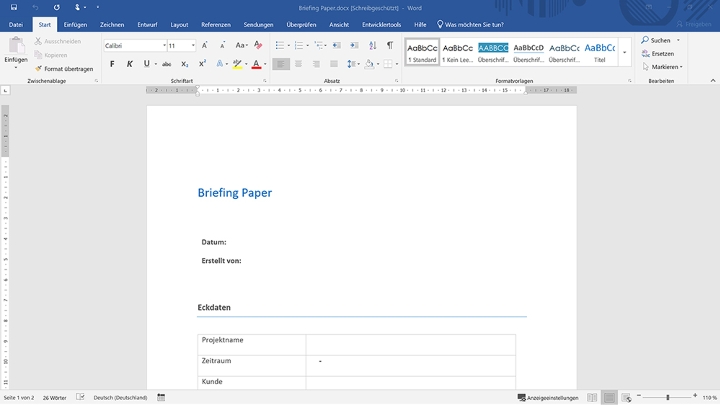The width and height of the screenshot is (720, 405).
Task: Switch to web layout view icon
Action: point(626,398)
